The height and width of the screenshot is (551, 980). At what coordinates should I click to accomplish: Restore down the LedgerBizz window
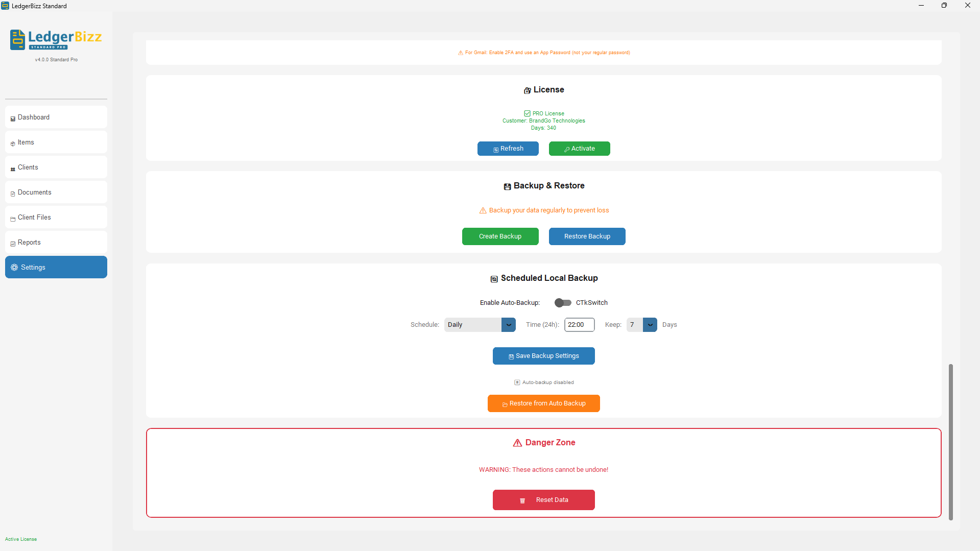click(x=944, y=6)
